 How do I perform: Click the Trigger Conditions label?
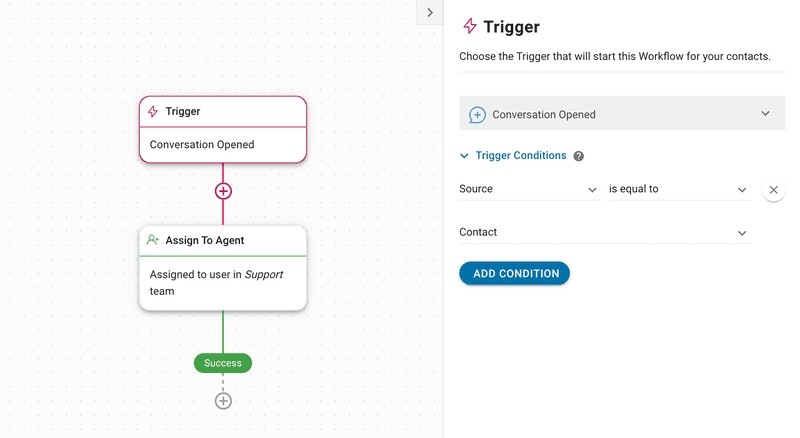(x=520, y=156)
